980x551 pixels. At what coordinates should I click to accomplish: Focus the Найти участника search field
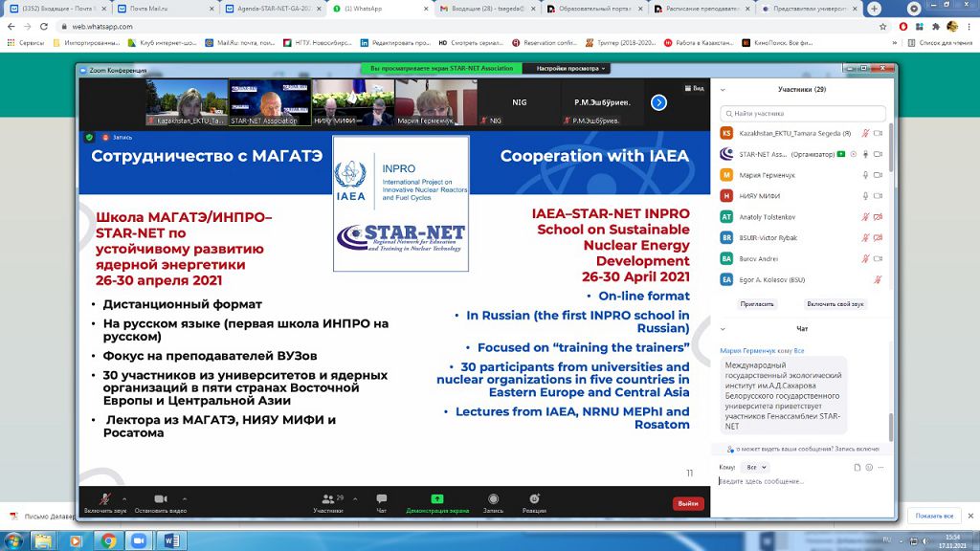tap(803, 113)
